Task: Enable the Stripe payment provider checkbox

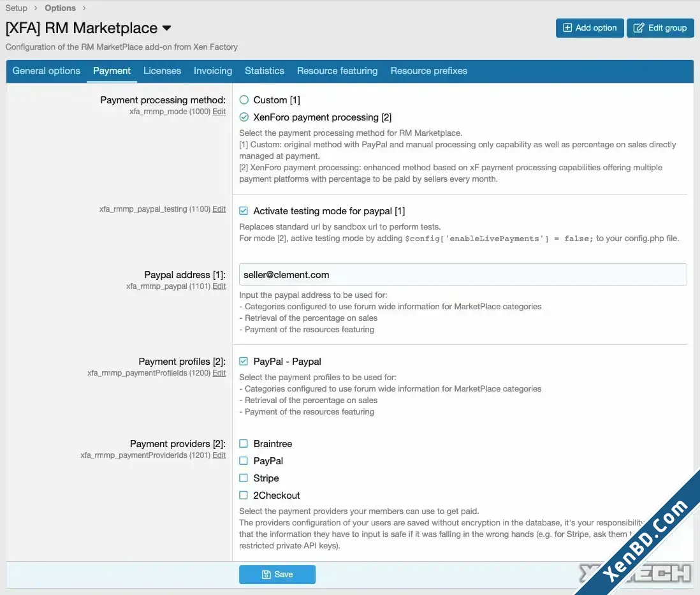Action: point(244,478)
